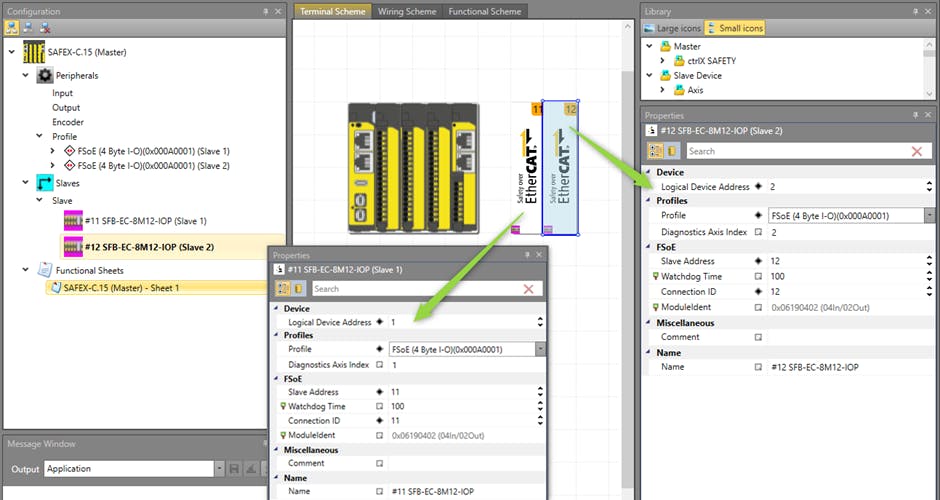Click the categorized view icon in right Properties
The height and width of the screenshot is (500, 940).
(x=656, y=151)
